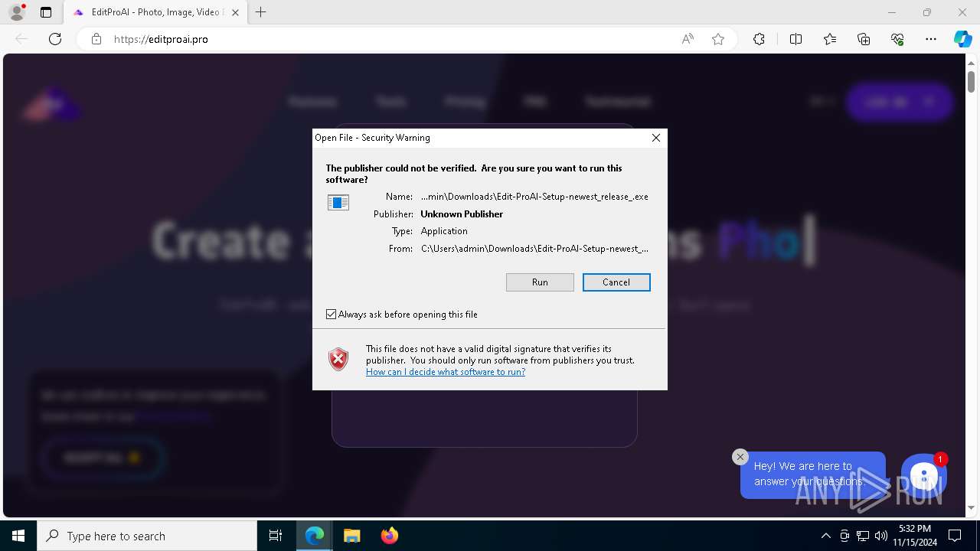Enable Read aloud in address bar
Screen dimensions: 980x551
tap(688, 39)
